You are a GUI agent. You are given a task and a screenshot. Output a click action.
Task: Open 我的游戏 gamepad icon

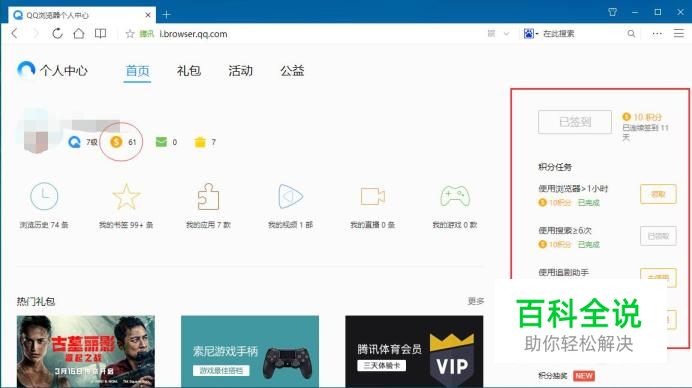[x=455, y=196]
